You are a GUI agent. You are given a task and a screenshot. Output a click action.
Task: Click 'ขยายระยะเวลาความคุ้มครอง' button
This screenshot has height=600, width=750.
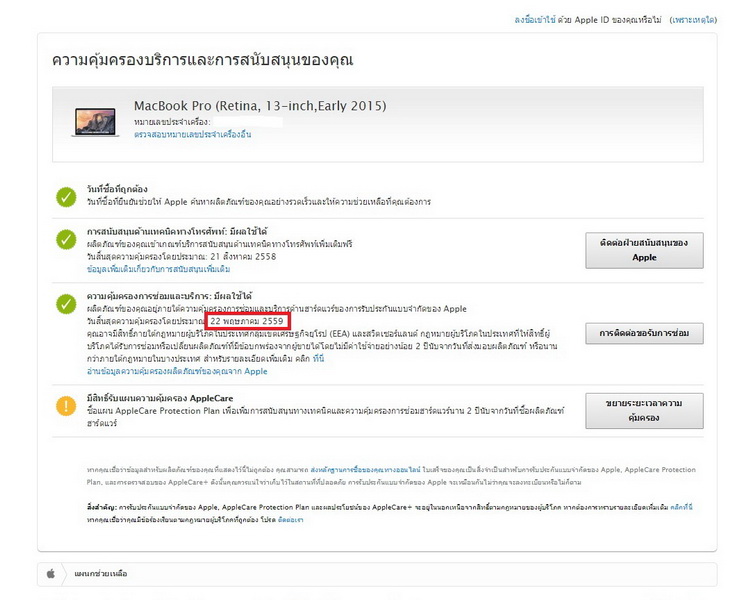point(644,411)
